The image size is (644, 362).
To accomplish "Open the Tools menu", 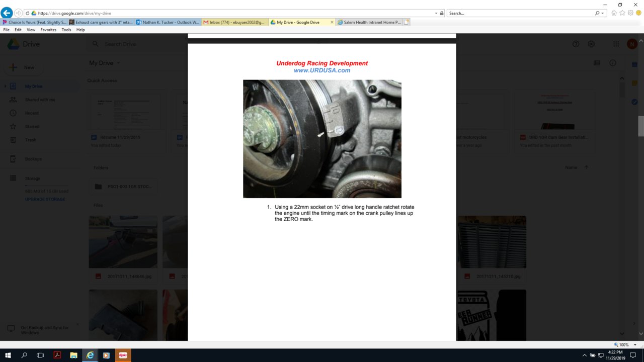I will tap(66, 30).
